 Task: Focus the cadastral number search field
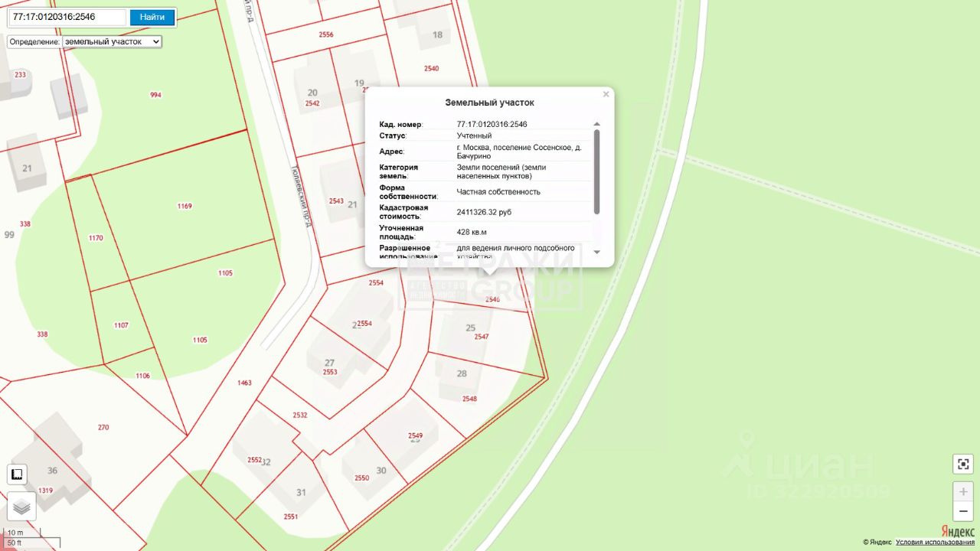tap(69, 17)
